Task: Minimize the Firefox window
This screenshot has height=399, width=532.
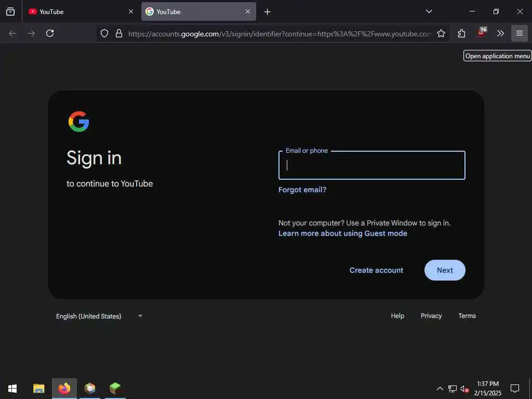Action: (472, 11)
